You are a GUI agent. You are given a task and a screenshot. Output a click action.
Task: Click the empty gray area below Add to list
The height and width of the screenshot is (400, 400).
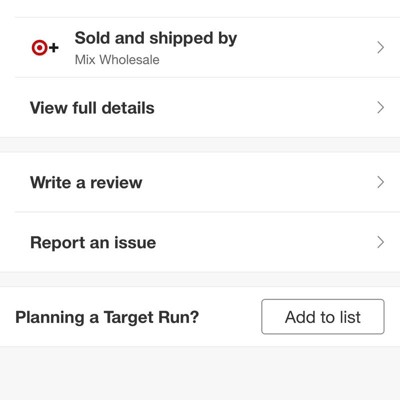pos(200,373)
